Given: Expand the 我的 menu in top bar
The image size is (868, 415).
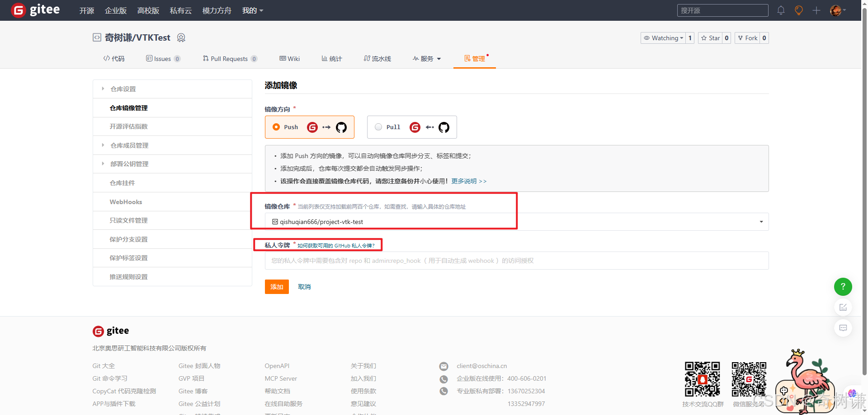Looking at the screenshot, I should (253, 10).
